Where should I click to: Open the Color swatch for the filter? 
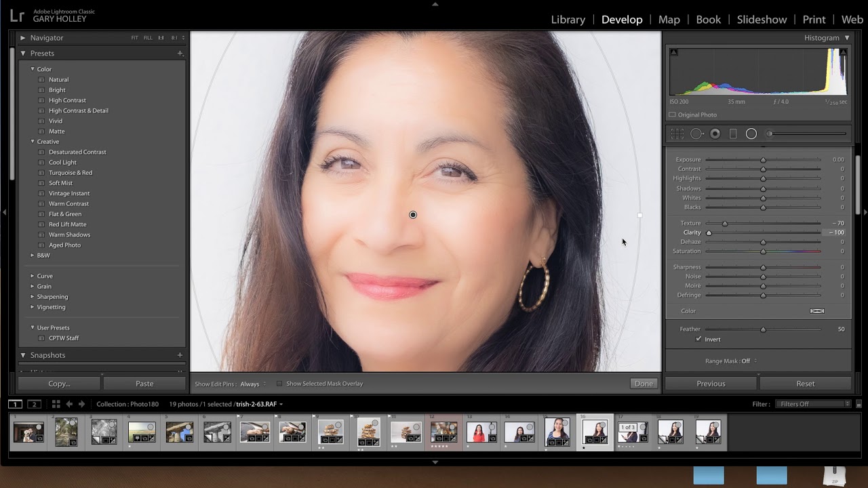817,311
